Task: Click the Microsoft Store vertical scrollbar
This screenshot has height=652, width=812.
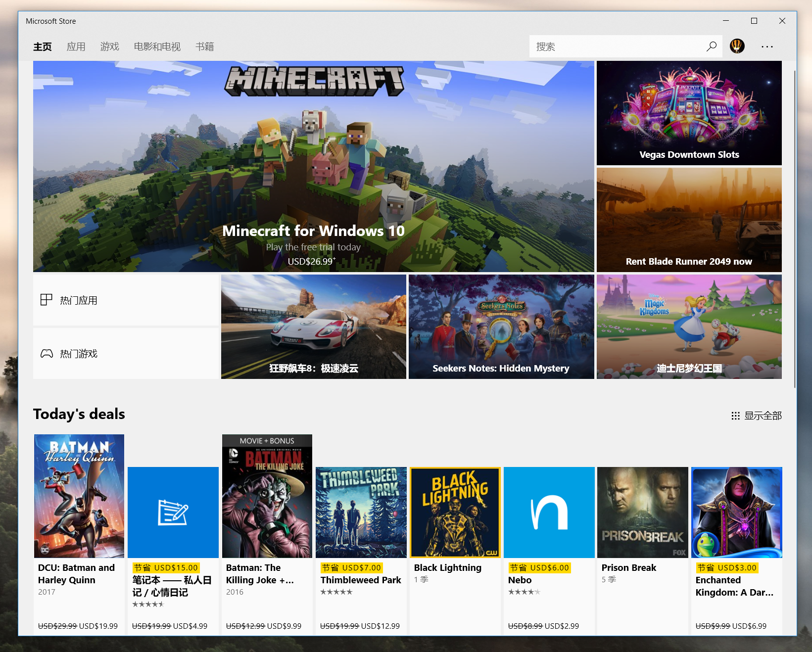Action: (795, 229)
